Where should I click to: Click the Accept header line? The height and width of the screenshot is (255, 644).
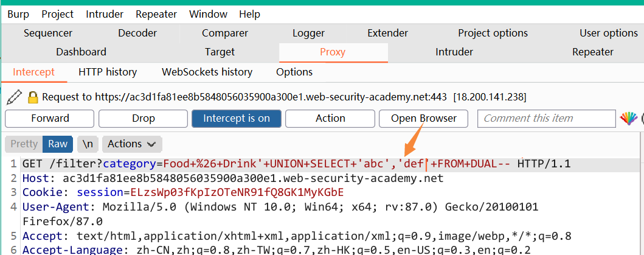(297, 237)
